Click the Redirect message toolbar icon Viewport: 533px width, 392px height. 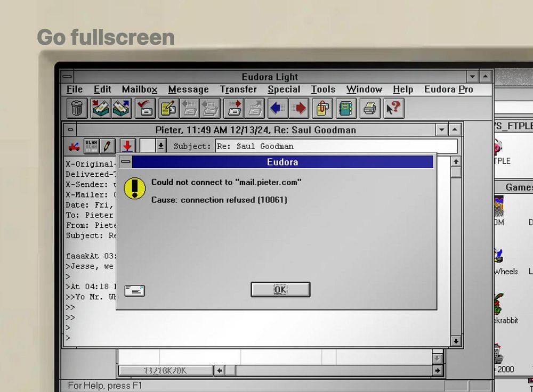pos(255,108)
